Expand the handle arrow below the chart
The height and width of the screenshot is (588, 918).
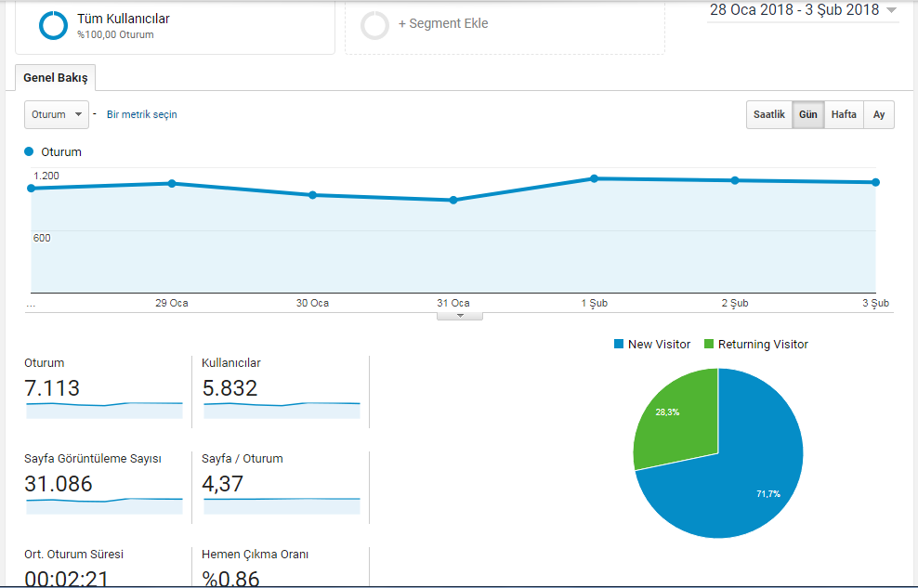[x=460, y=316]
